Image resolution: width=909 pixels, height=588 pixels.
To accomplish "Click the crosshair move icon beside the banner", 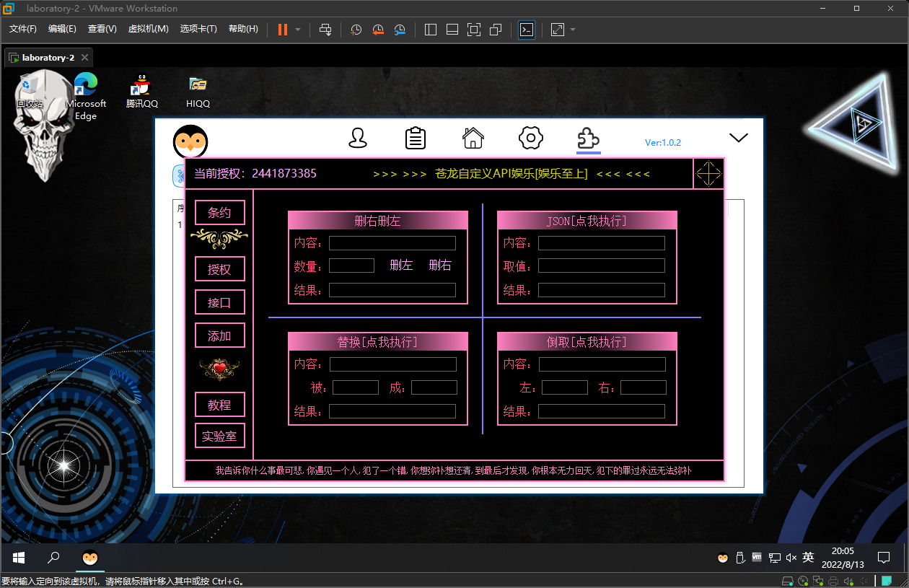I will [x=708, y=174].
